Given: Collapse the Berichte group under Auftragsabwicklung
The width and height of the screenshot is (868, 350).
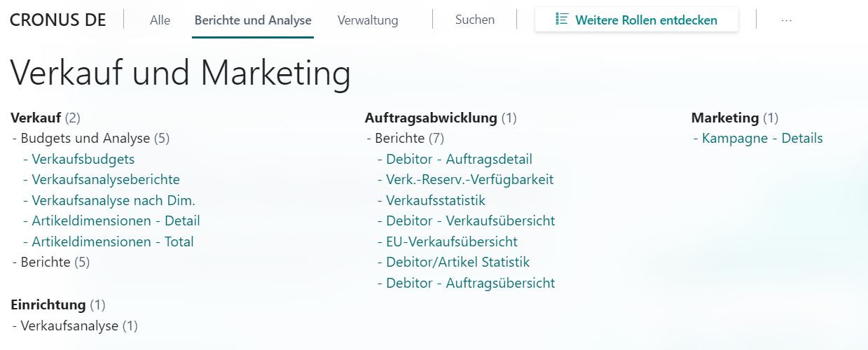Looking at the screenshot, I should point(405,139).
